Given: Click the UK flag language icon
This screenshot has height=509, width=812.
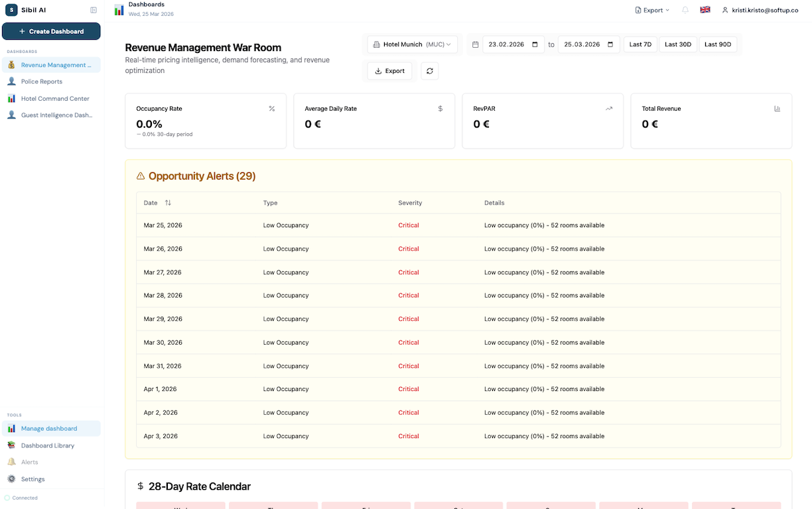Looking at the screenshot, I should click(x=705, y=10).
